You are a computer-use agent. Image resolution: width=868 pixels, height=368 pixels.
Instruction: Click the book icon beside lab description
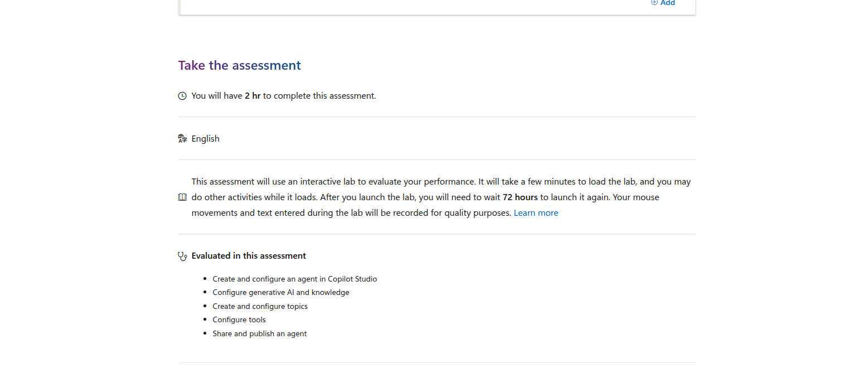coord(182,197)
